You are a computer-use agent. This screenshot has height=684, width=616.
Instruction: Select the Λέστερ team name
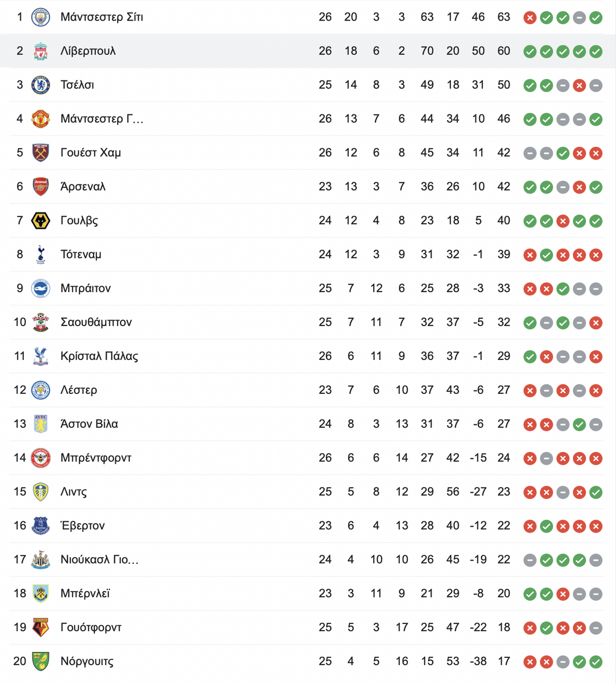click(79, 390)
